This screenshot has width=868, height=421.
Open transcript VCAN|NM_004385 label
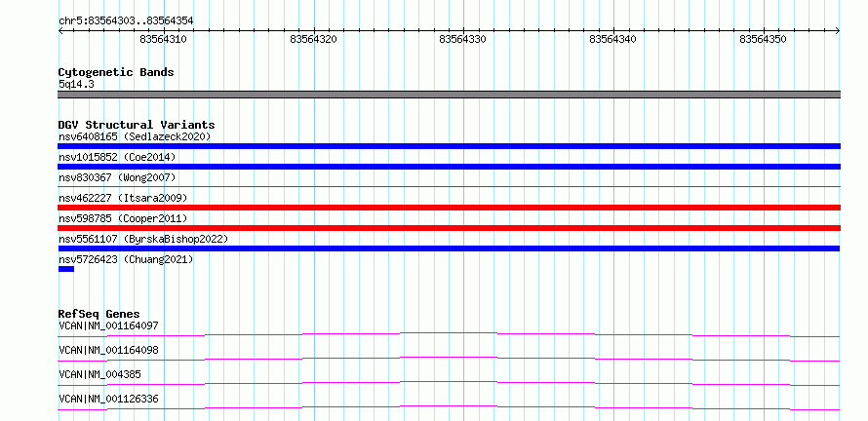tap(99, 374)
